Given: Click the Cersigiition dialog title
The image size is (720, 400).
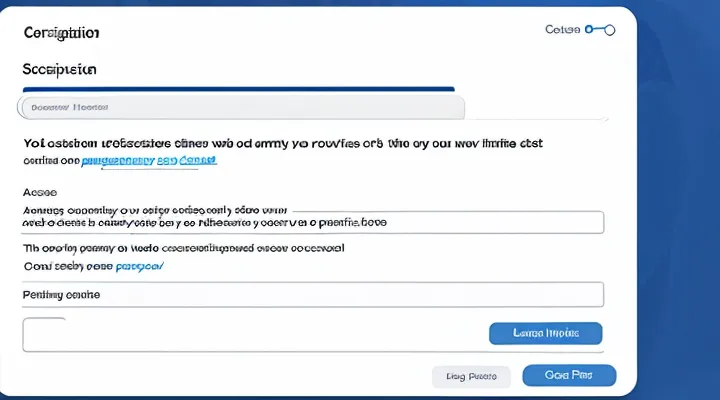Looking at the screenshot, I should [61, 33].
